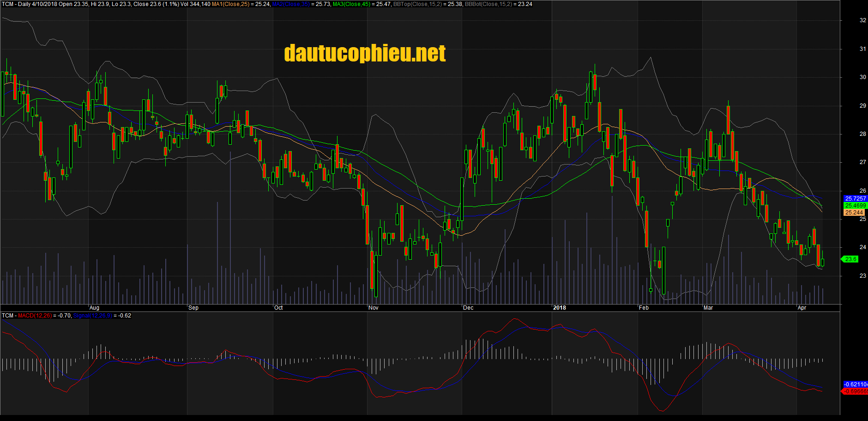
Task: Click the 27 price level on the scale
Action: click(x=862, y=162)
